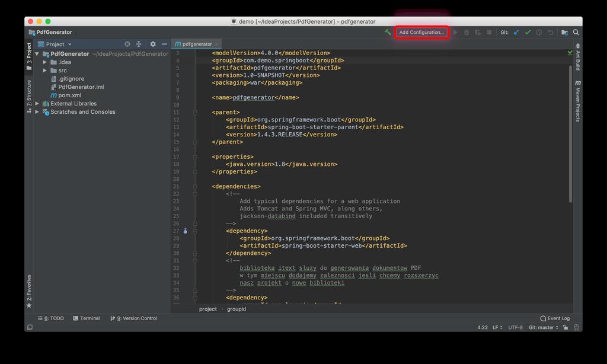Click the UTF-8 encoding indicator
The width and height of the screenshot is (607, 364).
coord(515,328)
